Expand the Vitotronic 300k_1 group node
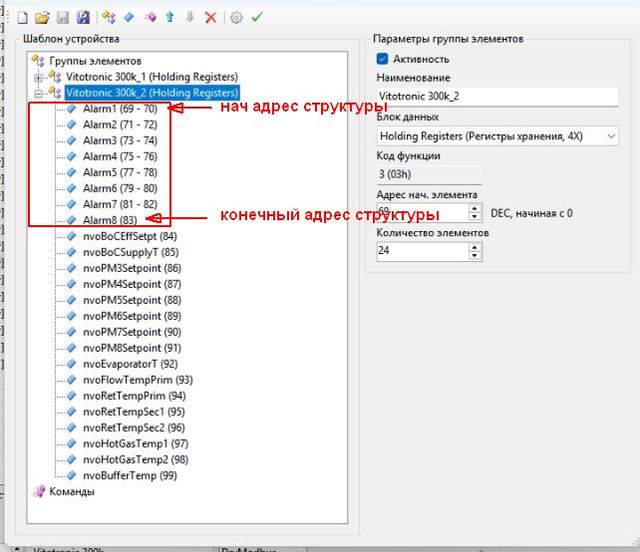 click(38, 78)
